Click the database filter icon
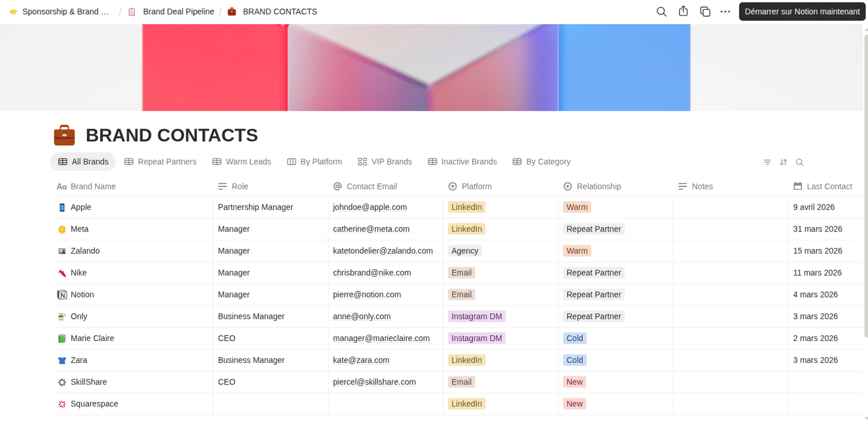The width and height of the screenshot is (868, 425). 767,162
